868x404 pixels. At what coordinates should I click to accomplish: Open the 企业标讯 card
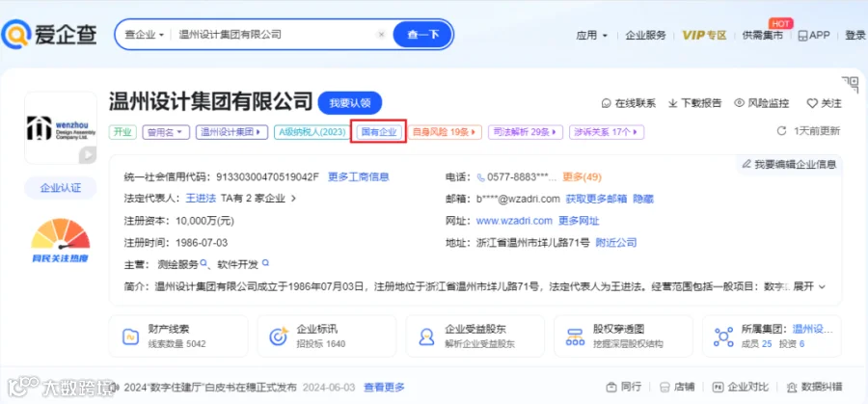point(327,336)
